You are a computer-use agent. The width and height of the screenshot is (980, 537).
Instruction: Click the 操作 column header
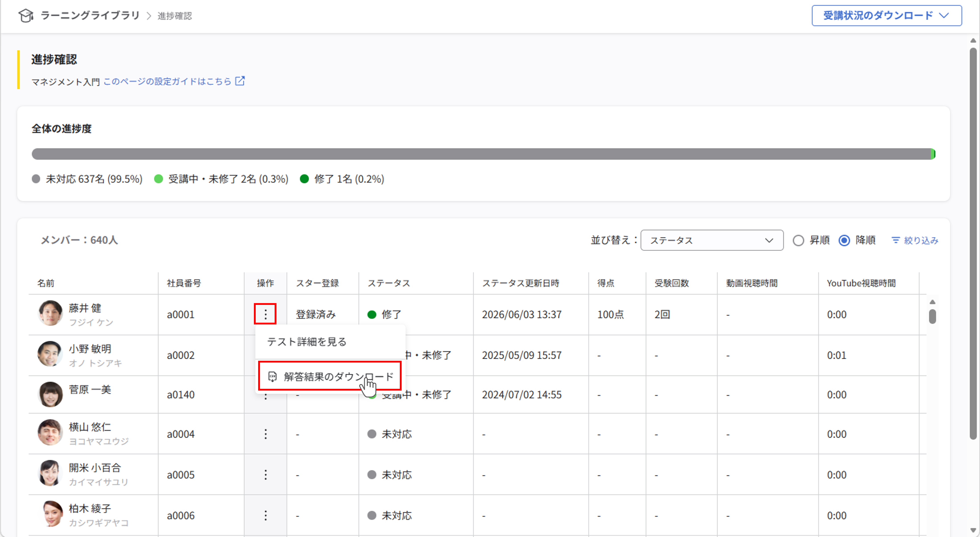click(x=265, y=283)
